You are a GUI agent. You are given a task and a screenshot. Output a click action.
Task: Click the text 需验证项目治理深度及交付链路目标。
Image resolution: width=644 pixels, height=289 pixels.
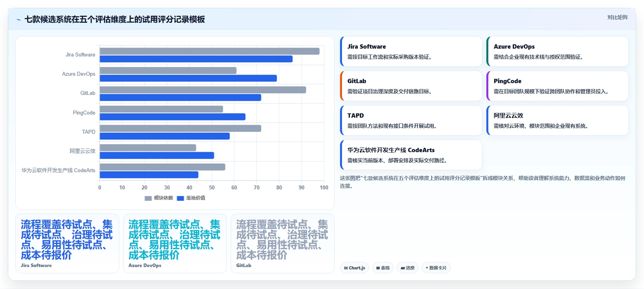390,91
